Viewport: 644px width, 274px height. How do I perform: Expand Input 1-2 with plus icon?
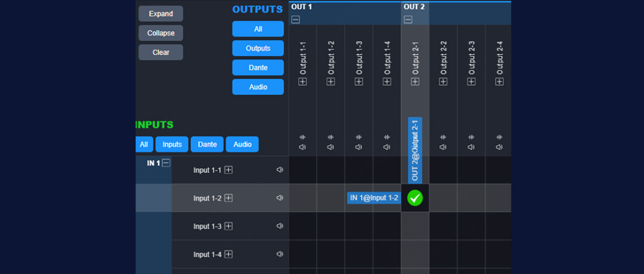tap(228, 198)
